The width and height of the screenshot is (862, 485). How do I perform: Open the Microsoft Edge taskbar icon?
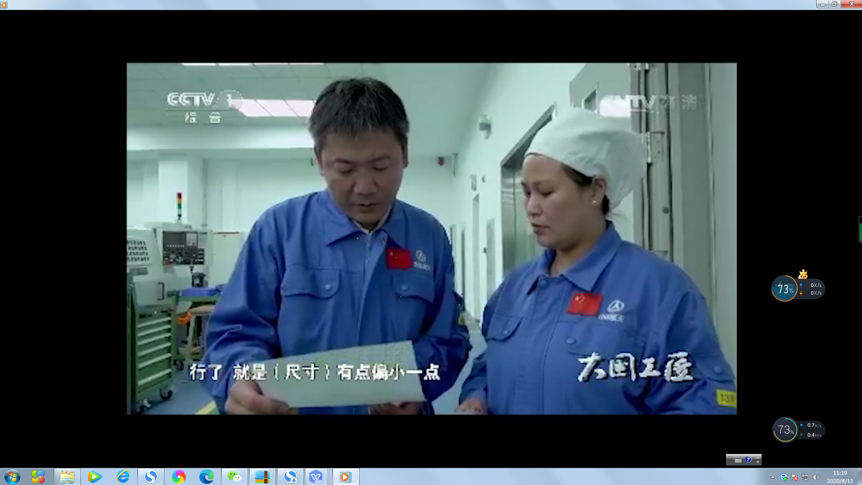pyautogui.click(x=206, y=477)
